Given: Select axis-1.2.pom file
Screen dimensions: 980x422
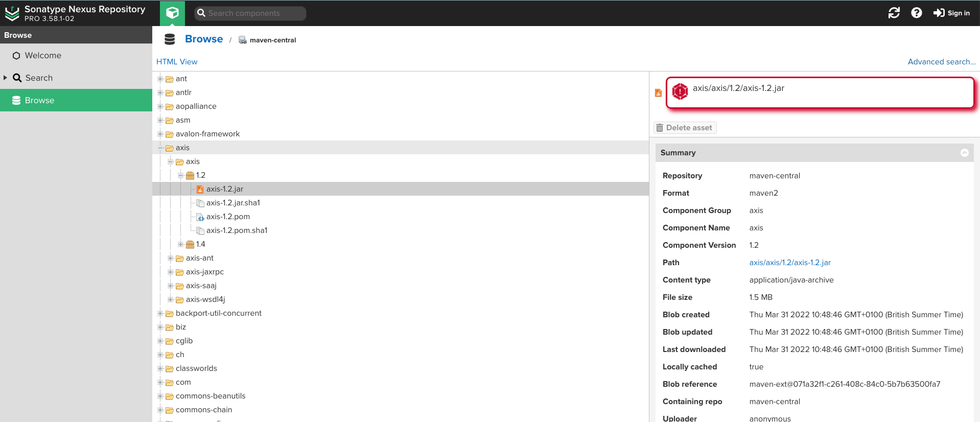Looking at the screenshot, I should [228, 217].
